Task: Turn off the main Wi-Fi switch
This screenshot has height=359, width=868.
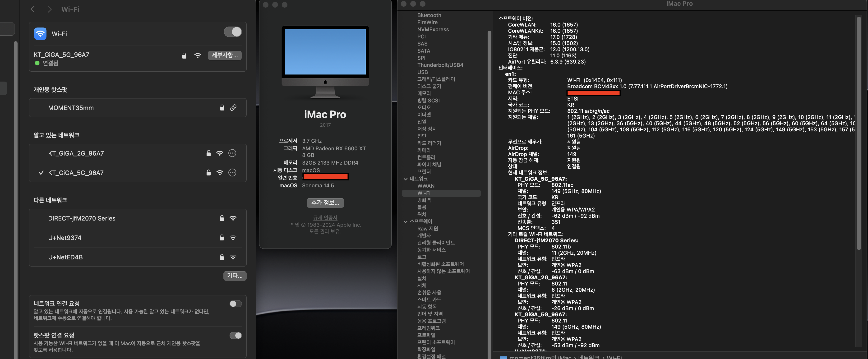Action: [x=233, y=32]
